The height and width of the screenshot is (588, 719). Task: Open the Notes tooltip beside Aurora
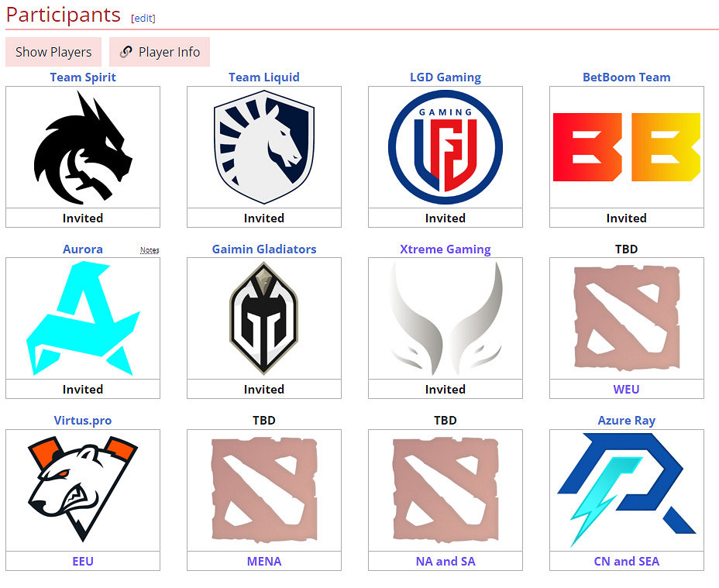pyautogui.click(x=150, y=250)
